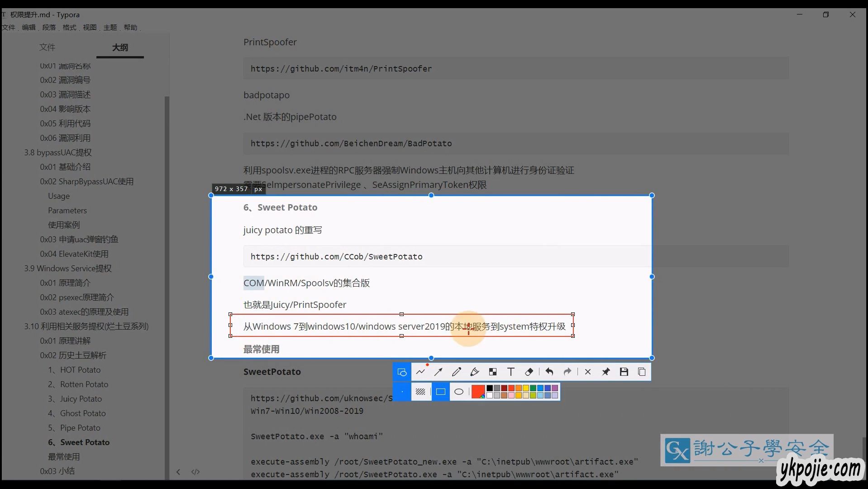868x489 pixels.
Task: Pin the screenshot to screen
Action: point(606,372)
